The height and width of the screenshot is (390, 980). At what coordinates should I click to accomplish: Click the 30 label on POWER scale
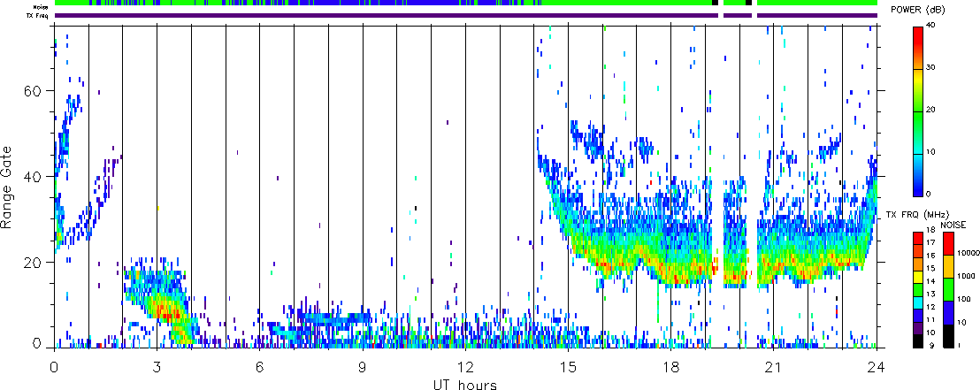coord(930,68)
